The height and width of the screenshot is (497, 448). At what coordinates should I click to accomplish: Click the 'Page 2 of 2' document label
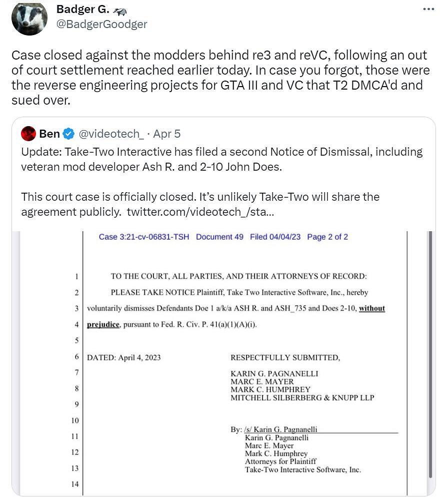click(327, 237)
